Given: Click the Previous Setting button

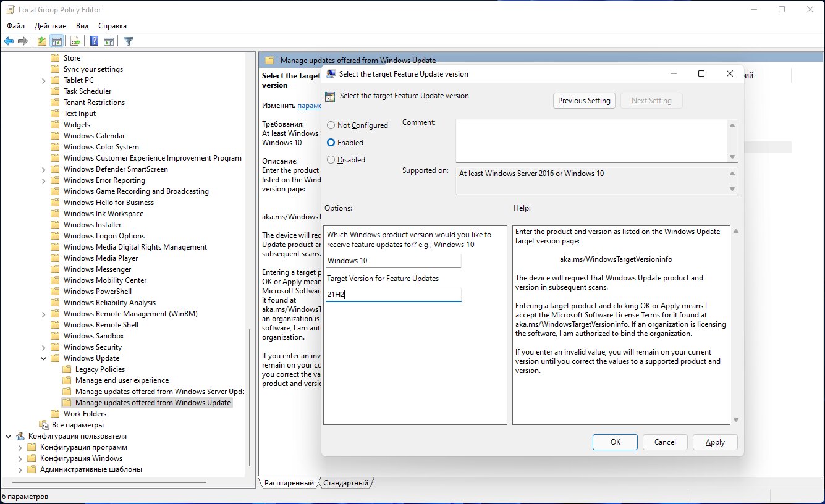Looking at the screenshot, I should (584, 101).
